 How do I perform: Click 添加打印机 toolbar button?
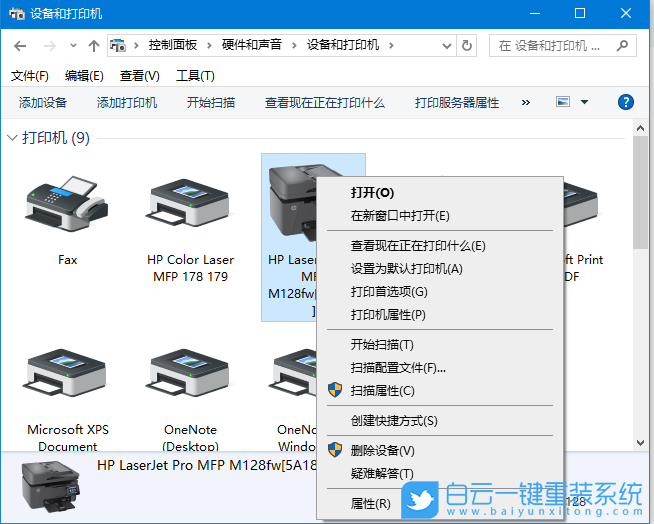127,102
